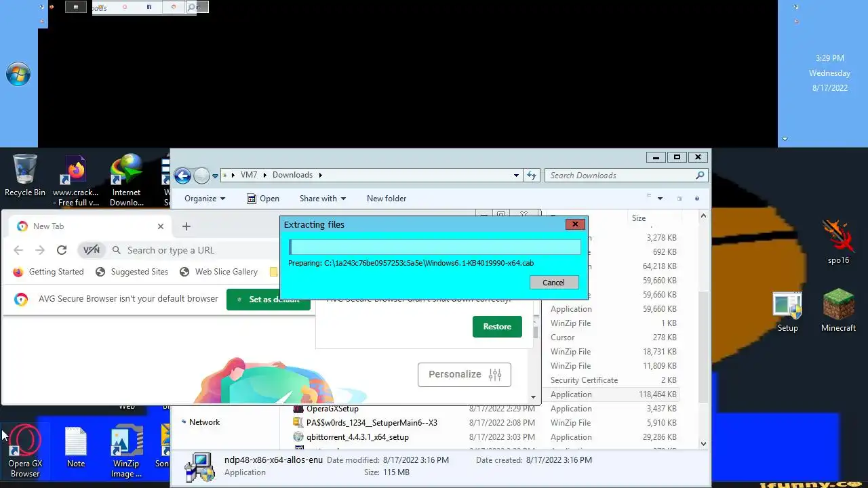Open the change view options dropdown arrow
Viewport: 868px width, 488px height.
click(x=660, y=199)
